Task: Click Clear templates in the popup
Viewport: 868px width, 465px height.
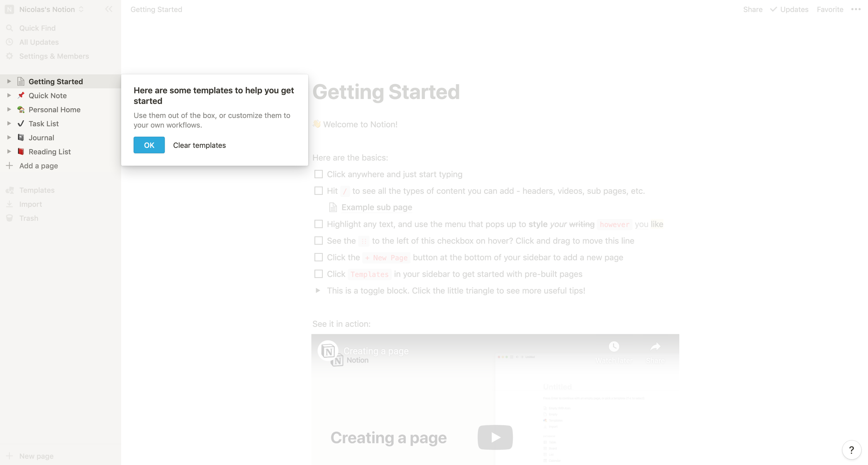Action: [199, 145]
